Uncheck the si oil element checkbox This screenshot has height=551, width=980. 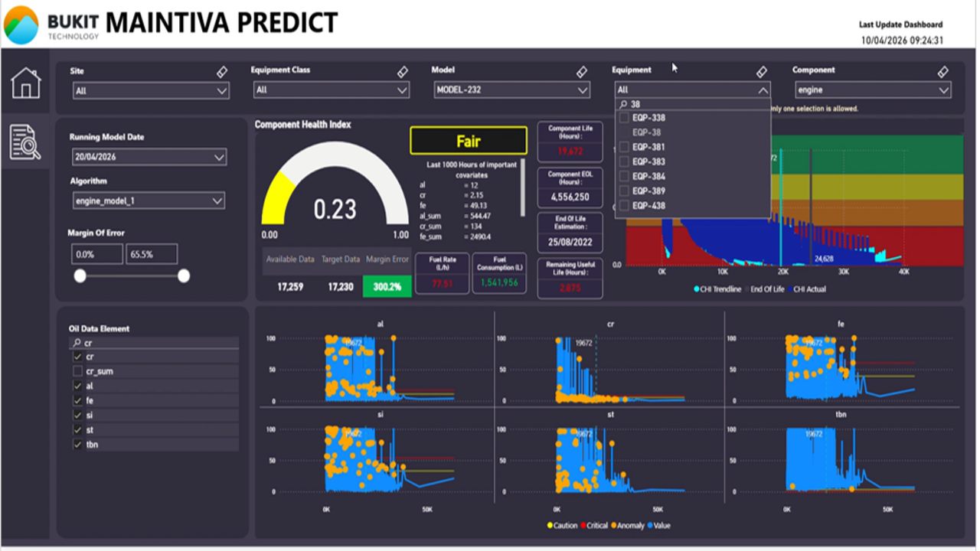coord(77,416)
